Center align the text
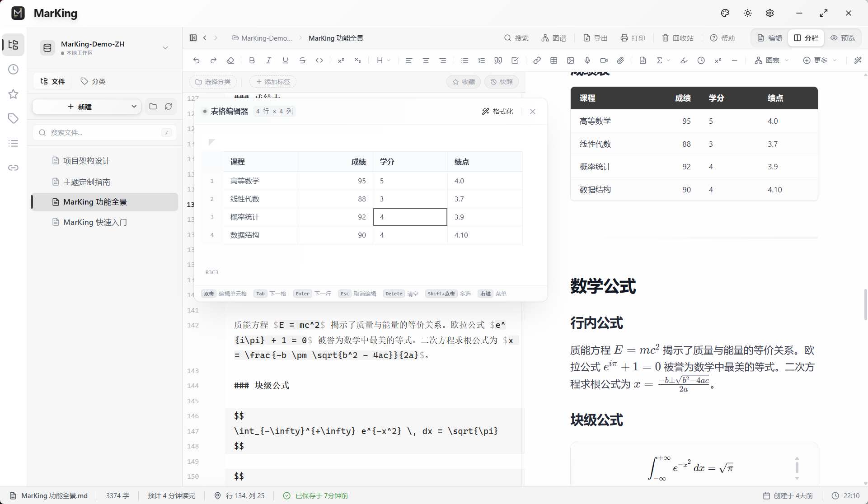Viewport: 868px width, 504px height. tap(426, 61)
